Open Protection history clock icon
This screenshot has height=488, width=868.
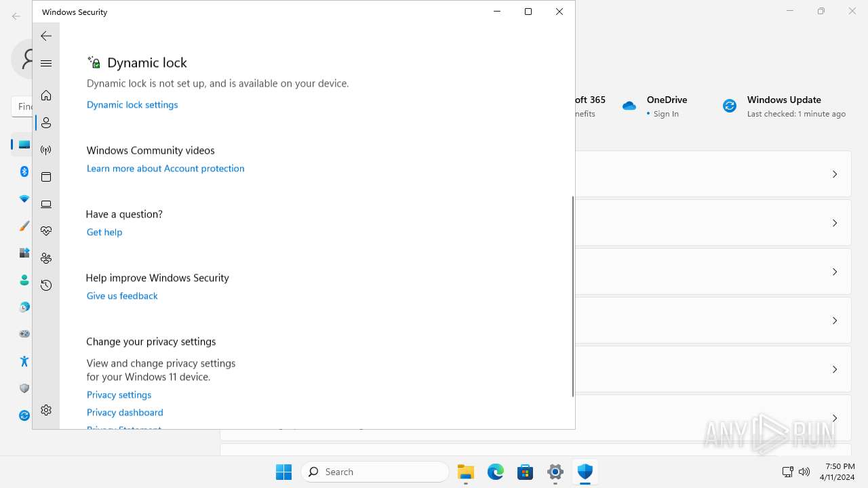pyautogui.click(x=46, y=285)
